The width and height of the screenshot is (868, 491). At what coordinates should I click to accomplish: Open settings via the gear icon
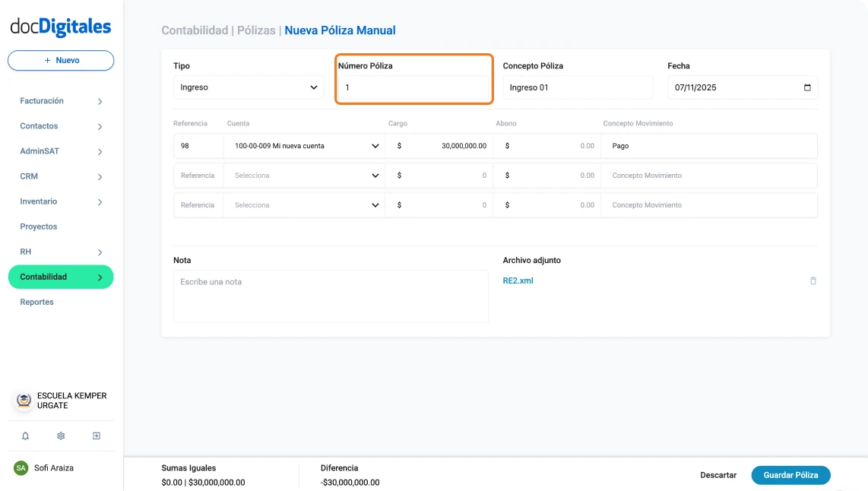click(61, 436)
